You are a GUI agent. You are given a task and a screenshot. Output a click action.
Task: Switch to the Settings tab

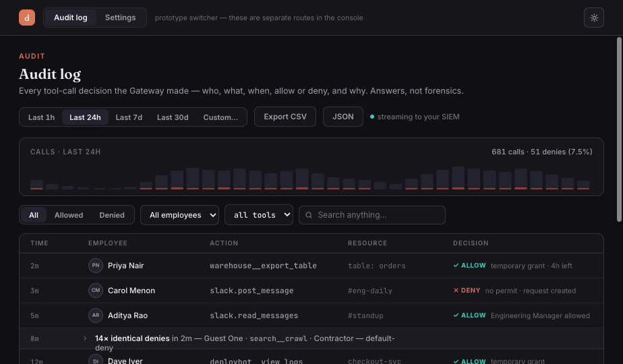click(x=121, y=18)
